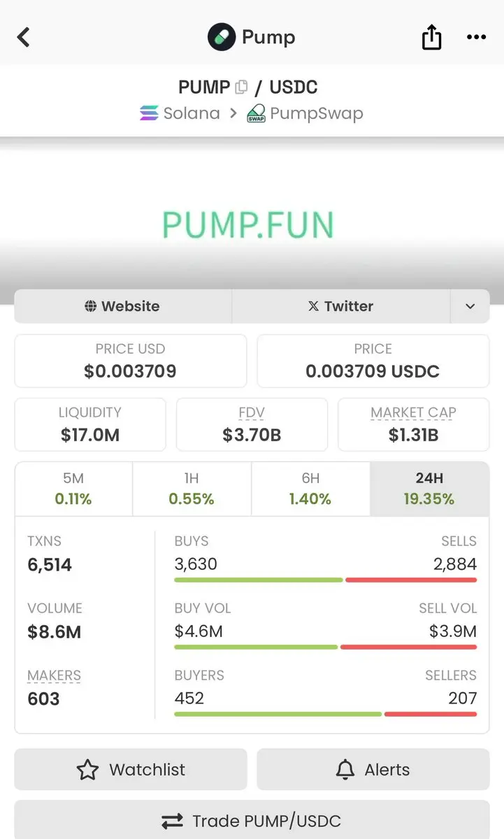
Task: Copy PUMP token address icon
Action: 242,87
